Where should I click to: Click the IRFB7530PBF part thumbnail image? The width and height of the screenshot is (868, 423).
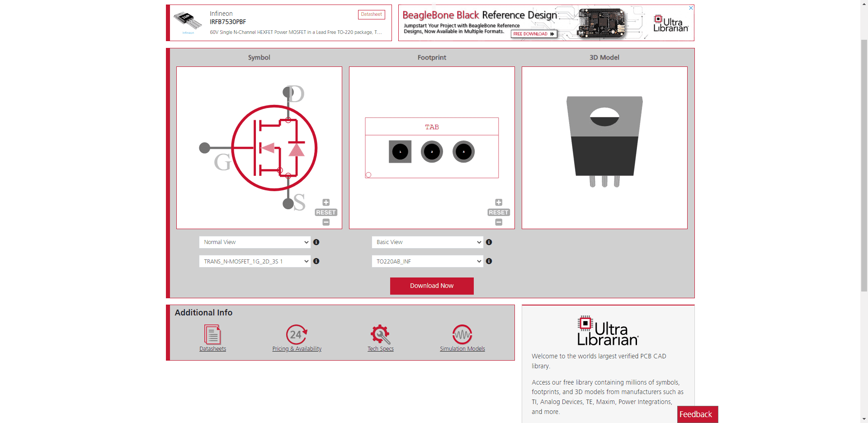188,21
